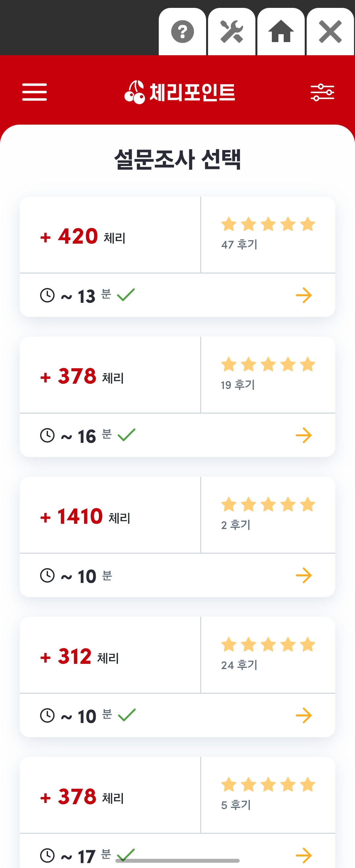
Task: Open the 312 체리 survey arrow
Action: (304, 716)
